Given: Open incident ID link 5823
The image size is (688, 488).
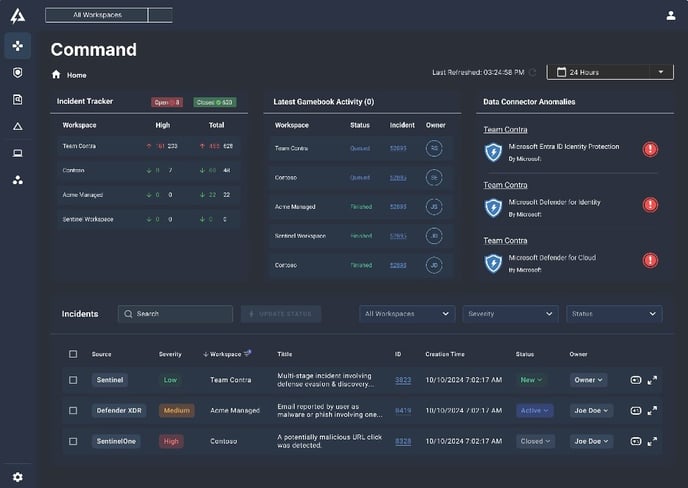Looking at the screenshot, I should click(x=403, y=380).
